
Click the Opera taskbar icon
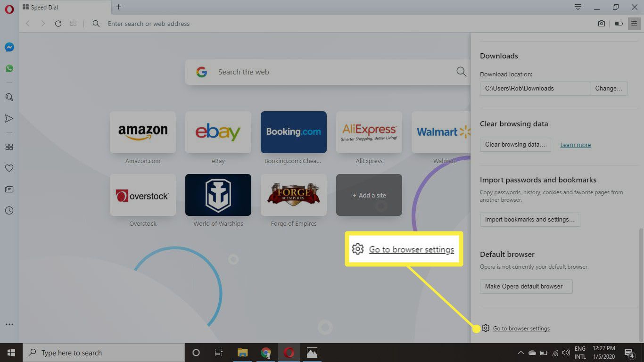pos(289,353)
